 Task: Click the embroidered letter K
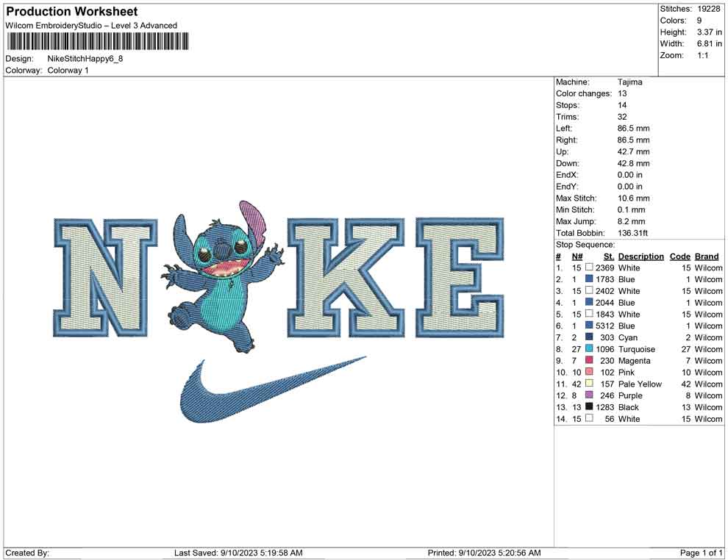pos(346,277)
